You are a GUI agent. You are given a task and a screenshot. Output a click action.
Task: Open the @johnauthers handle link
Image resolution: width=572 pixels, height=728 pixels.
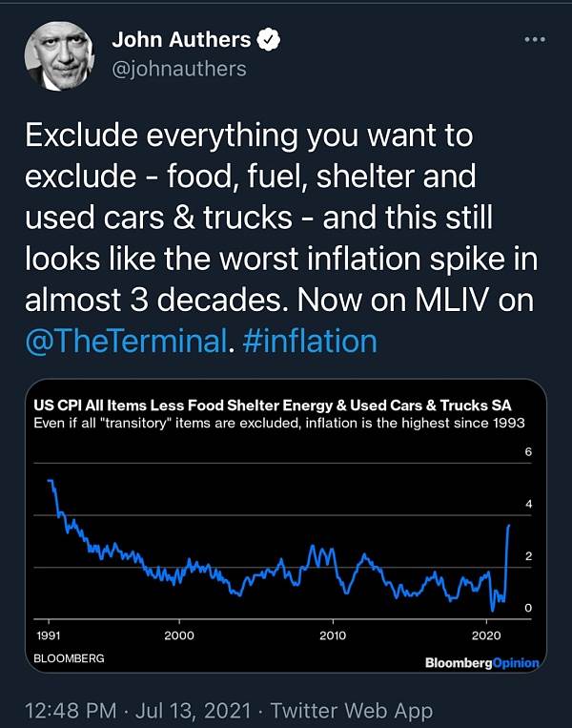pos(179,69)
